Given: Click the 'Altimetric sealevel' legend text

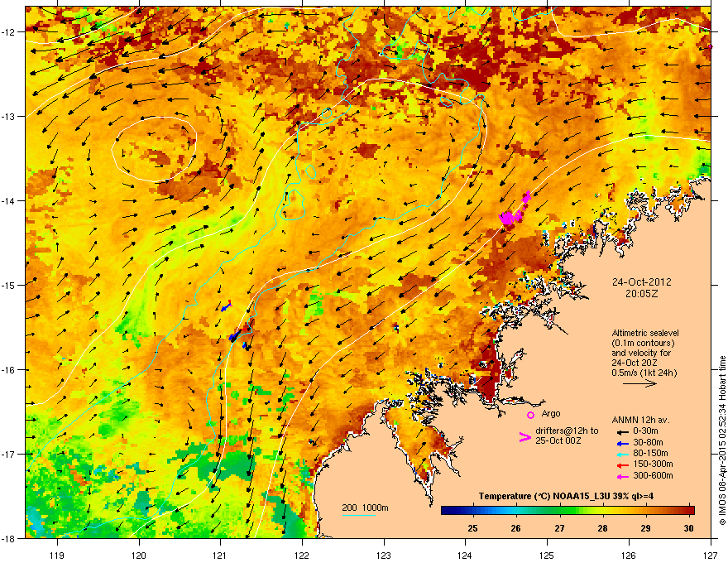Looking at the screenshot, I should (x=645, y=333).
